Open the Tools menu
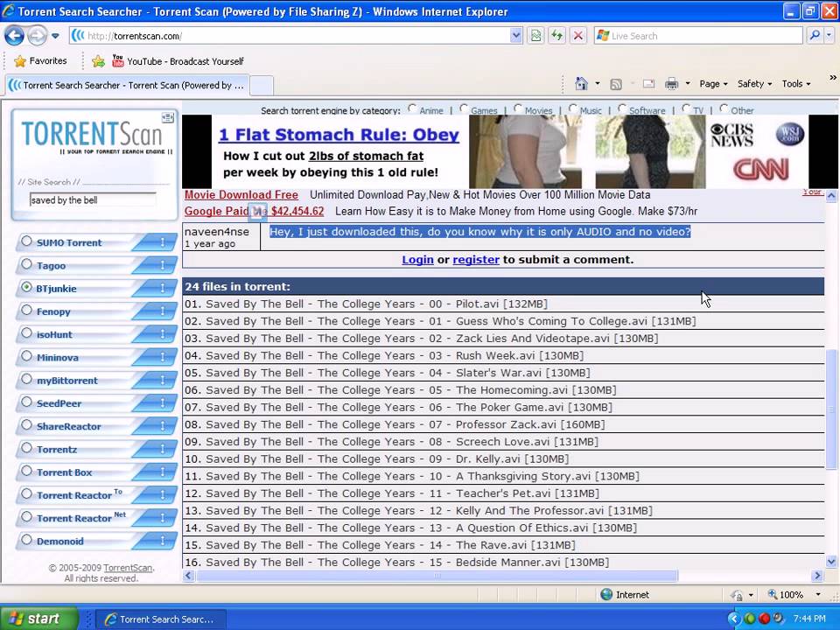Image resolution: width=840 pixels, height=630 pixels. click(796, 84)
